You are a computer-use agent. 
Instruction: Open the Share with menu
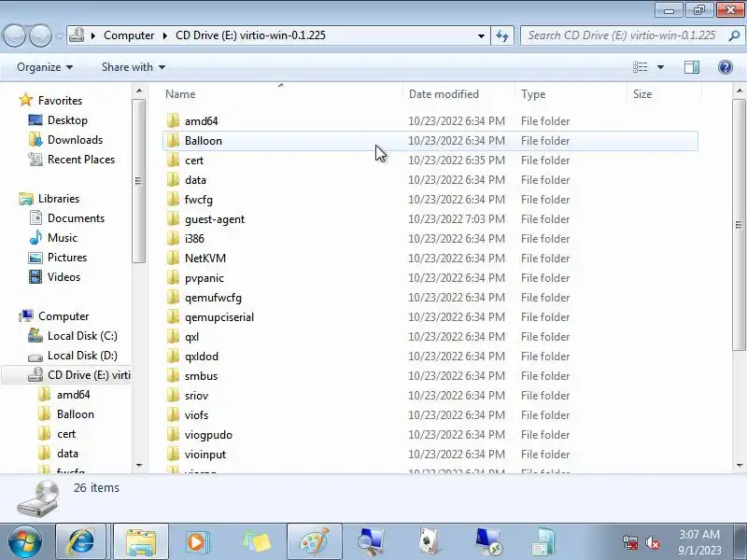click(134, 67)
